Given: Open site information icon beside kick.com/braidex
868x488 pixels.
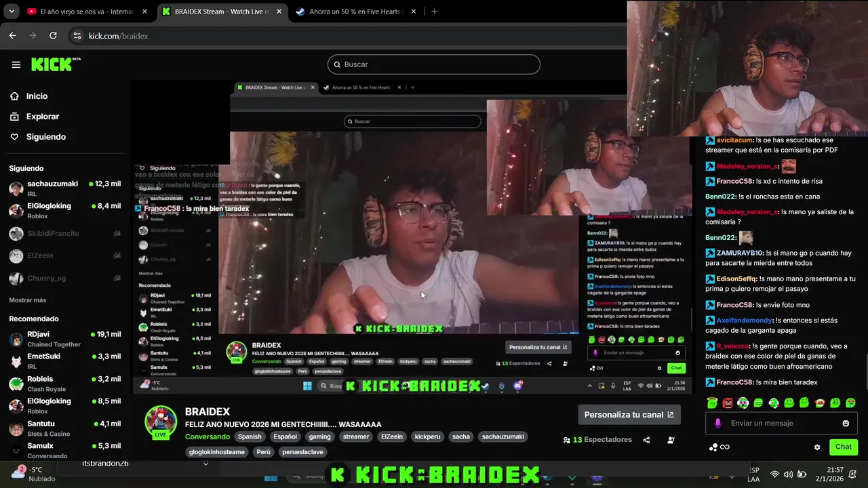Looking at the screenshot, I should pyautogui.click(x=77, y=35).
